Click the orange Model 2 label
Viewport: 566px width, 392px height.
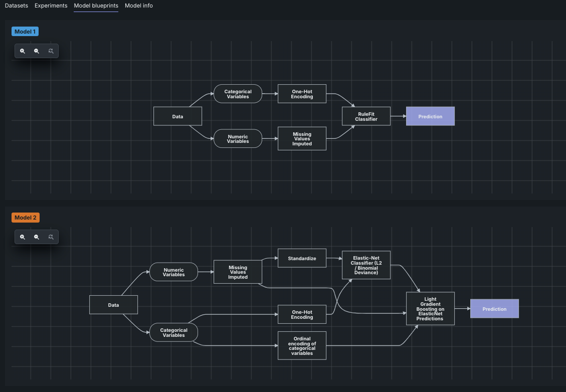coord(25,218)
